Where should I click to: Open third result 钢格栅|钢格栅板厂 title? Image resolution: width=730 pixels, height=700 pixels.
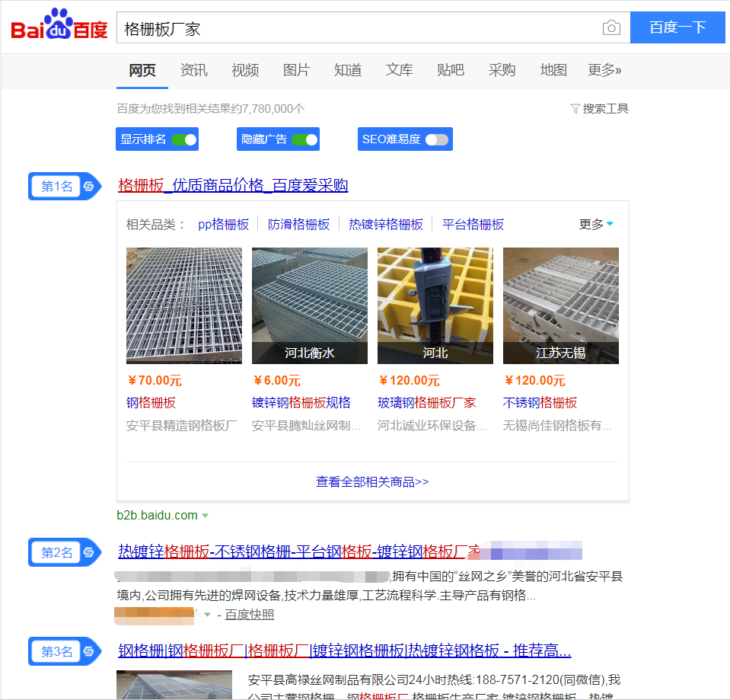click(345, 650)
